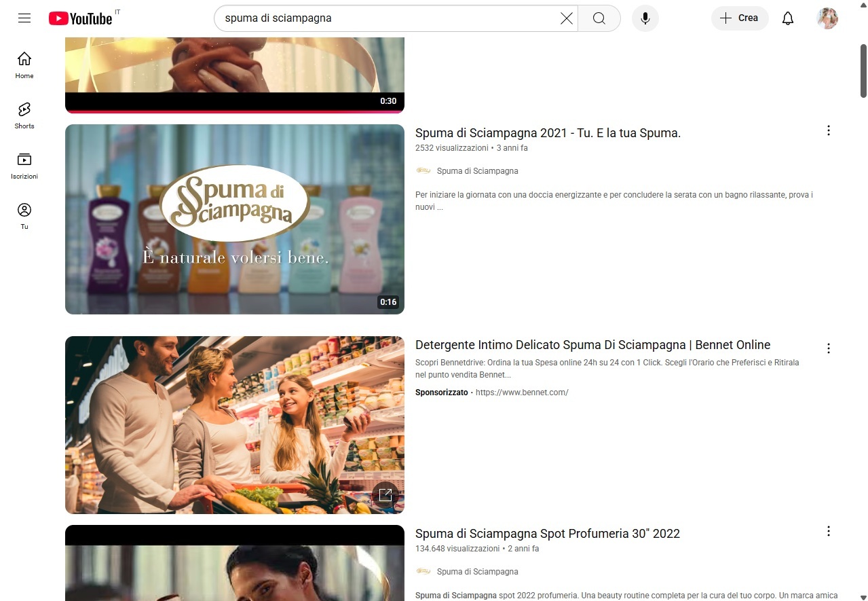Click channel avatar under the 2021 video
The width and height of the screenshot is (868, 601).
[423, 170]
